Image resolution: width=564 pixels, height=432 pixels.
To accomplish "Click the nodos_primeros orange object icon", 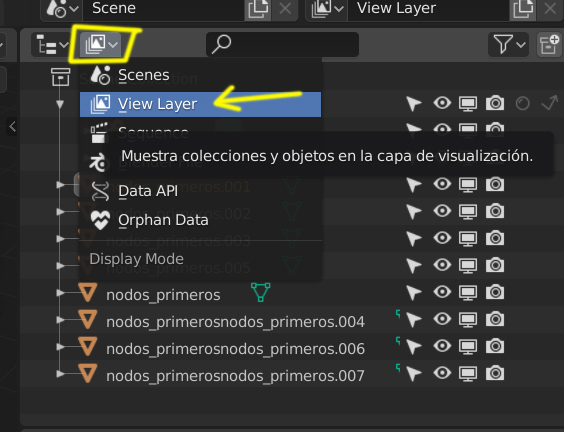I will tap(88, 292).
